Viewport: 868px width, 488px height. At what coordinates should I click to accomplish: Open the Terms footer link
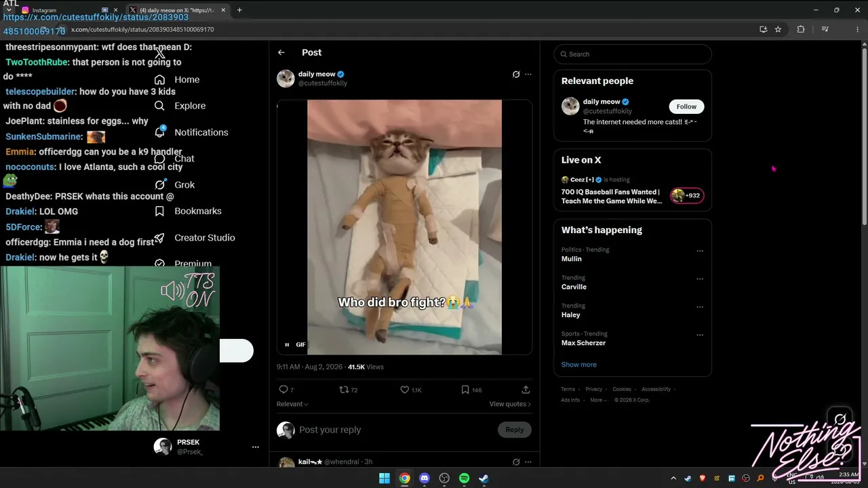[568, 389]
